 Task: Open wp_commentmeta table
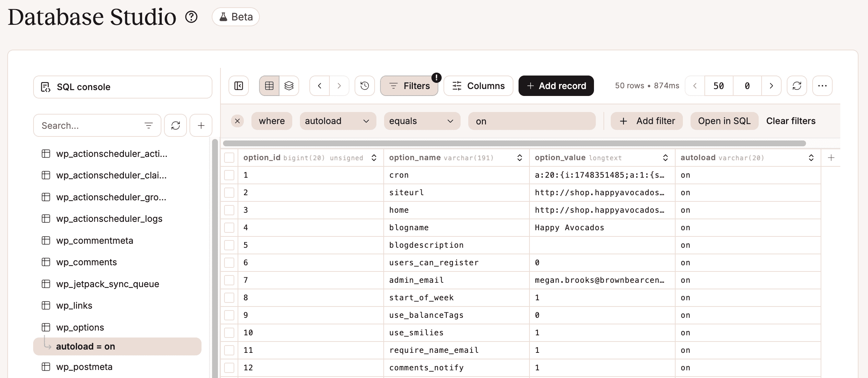117,240
